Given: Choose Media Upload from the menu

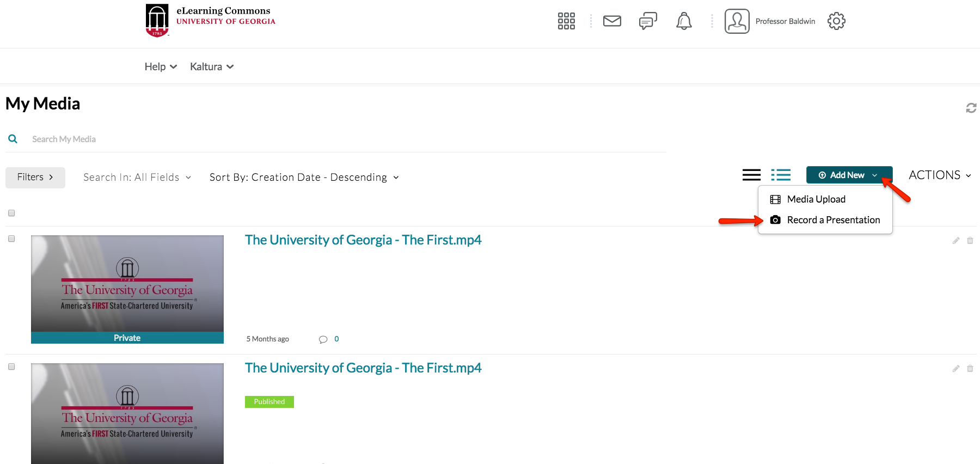Looking at the screenshot, I should 816,199.
